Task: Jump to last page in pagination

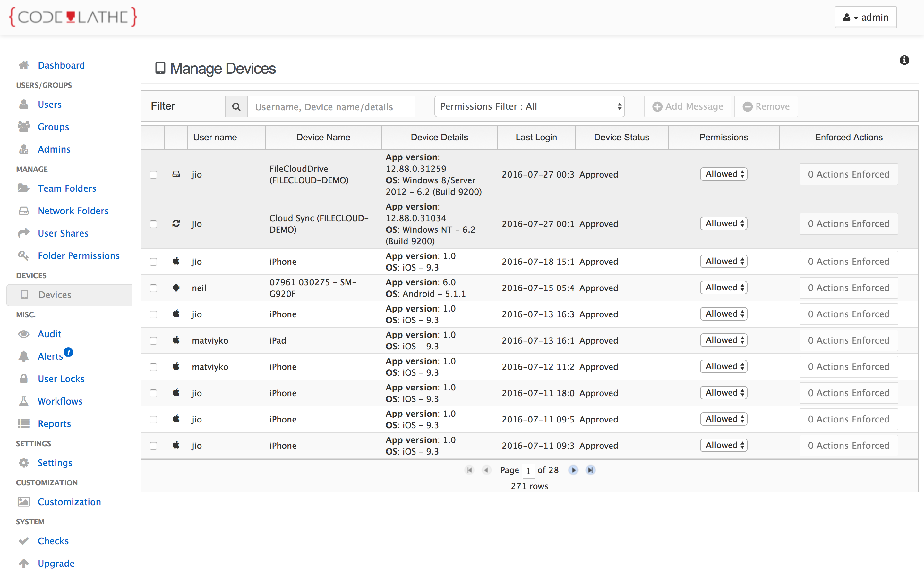Action: point(590,470)
